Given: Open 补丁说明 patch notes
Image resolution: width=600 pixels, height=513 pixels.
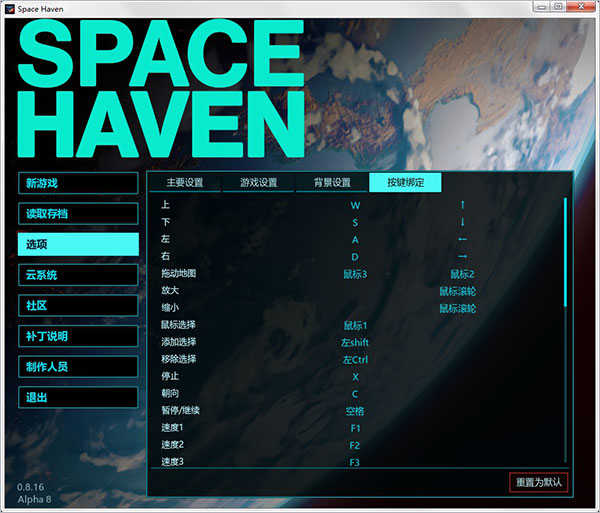Looking at the screenshot, I should click(x=78, y=336).
